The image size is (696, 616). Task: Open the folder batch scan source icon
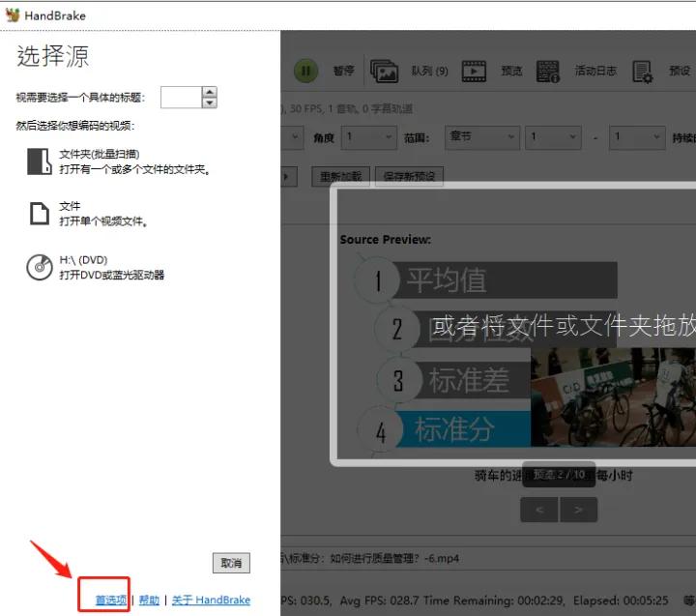pos(39,161)
